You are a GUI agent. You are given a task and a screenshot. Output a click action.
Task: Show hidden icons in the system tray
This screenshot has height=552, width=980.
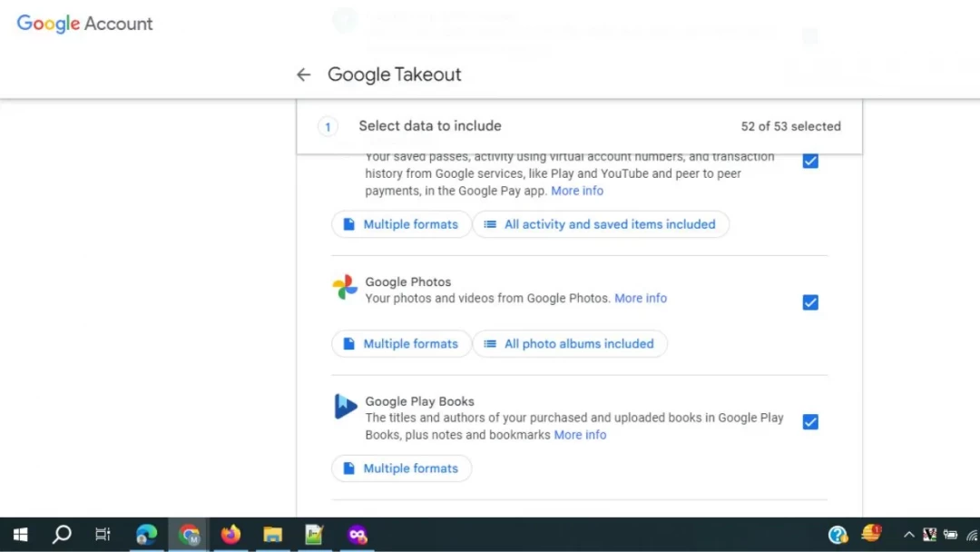pos(908,534)
